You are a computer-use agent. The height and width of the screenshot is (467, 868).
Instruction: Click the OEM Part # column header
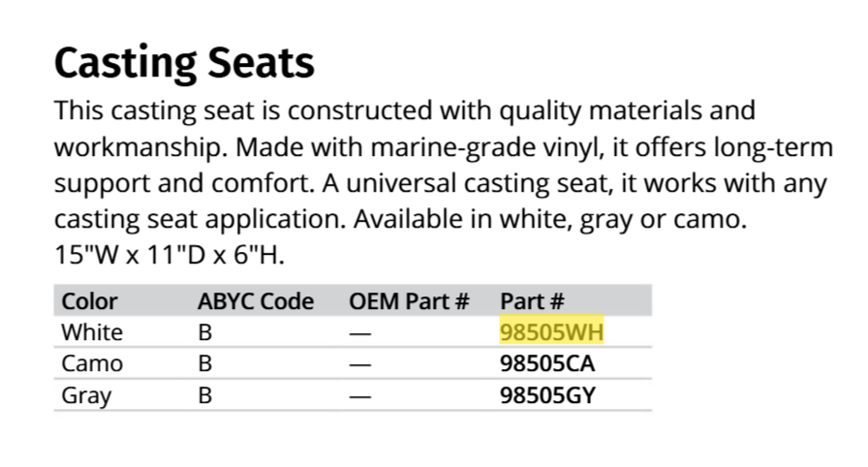pos(409,301)
